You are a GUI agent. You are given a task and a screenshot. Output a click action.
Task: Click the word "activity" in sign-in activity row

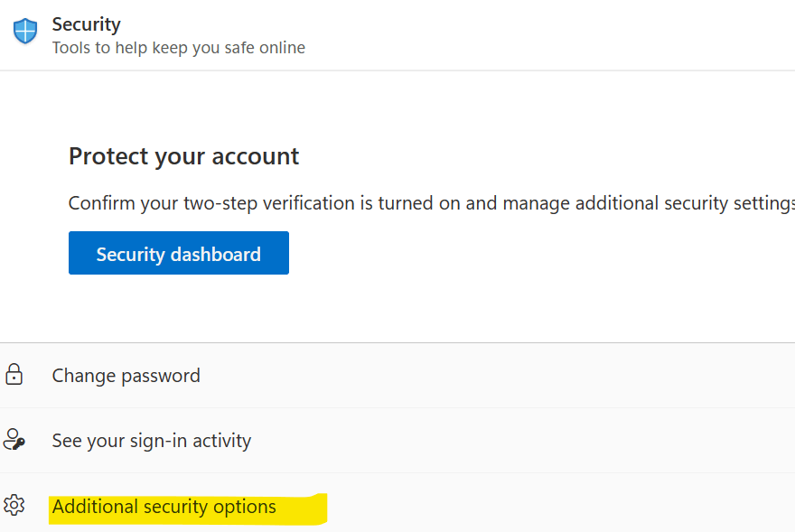point(221,441)
